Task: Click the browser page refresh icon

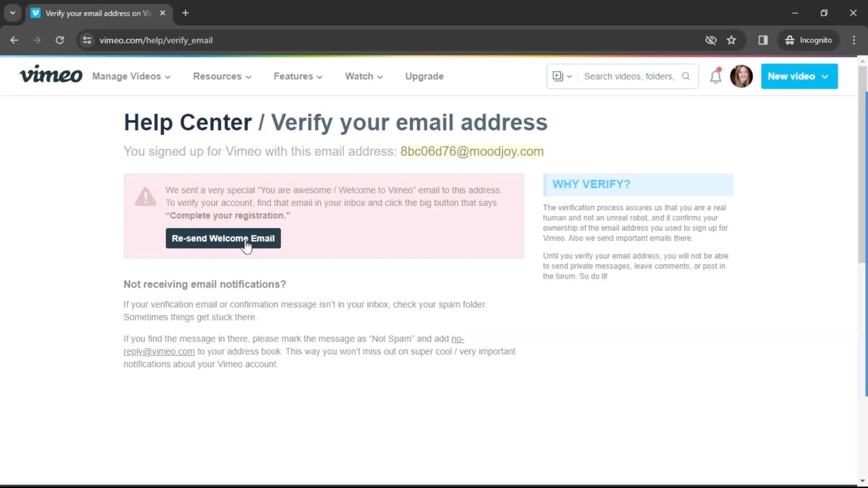Action: pyautogui.click(x=59, y=40)
